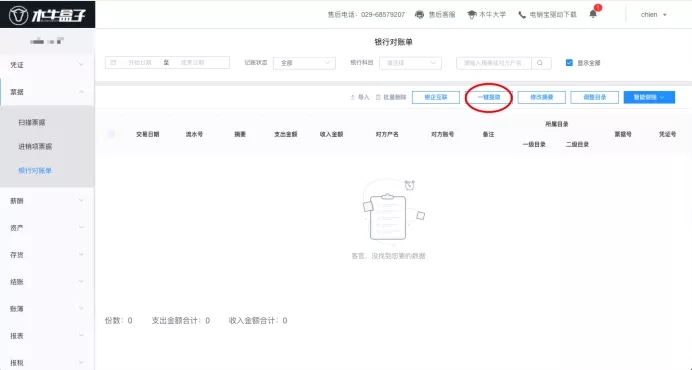Click the 一键提取 button
Viewport: 692px width, 370px height.
click(x=489, y=97)
